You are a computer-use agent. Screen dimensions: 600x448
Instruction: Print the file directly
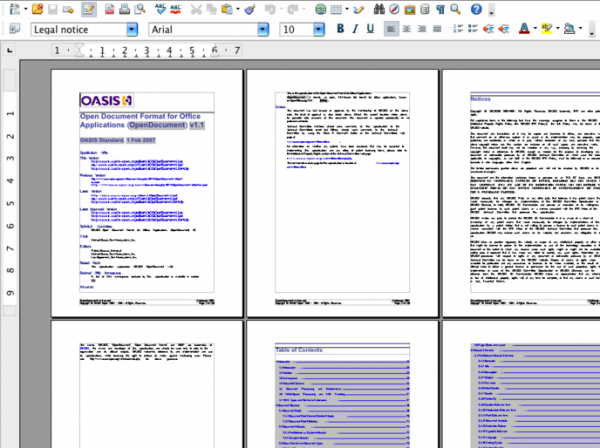[124, 9]
